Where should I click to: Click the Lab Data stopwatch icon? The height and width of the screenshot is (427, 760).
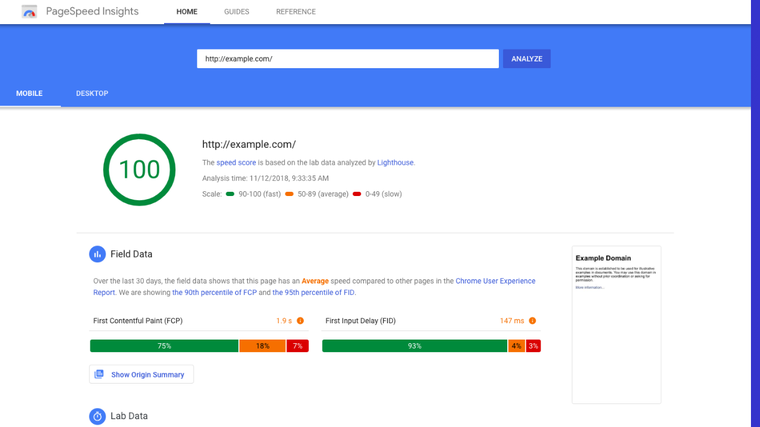[97, 416]
